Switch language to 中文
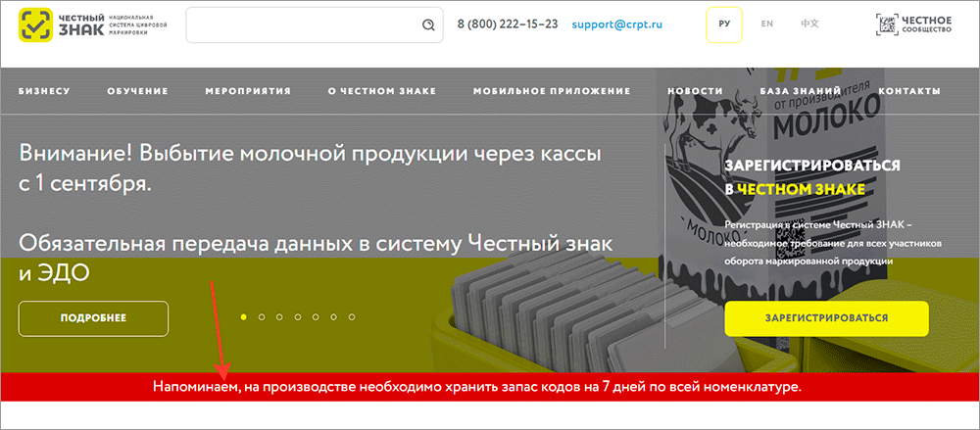The width and height of the screenshot is (980, 430). coord(810,24)
